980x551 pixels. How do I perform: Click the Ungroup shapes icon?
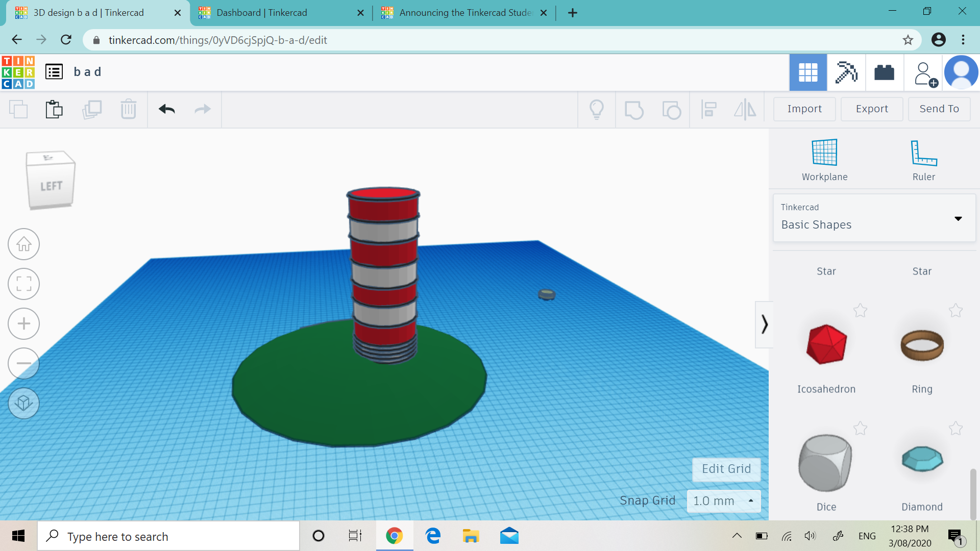point(671,110)
